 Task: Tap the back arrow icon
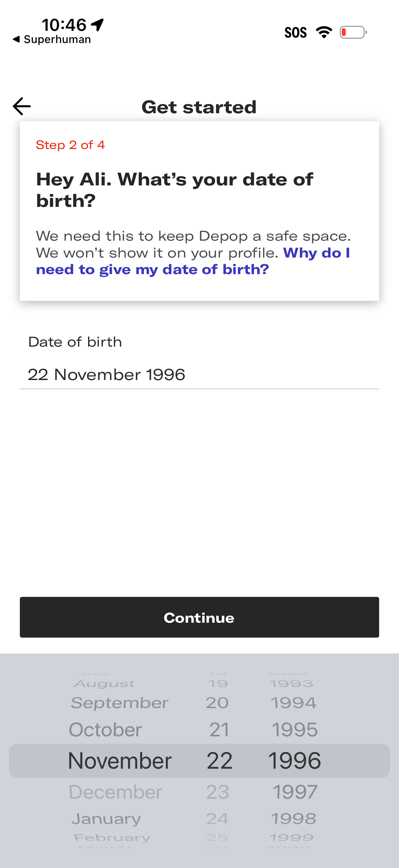point(22,107)
